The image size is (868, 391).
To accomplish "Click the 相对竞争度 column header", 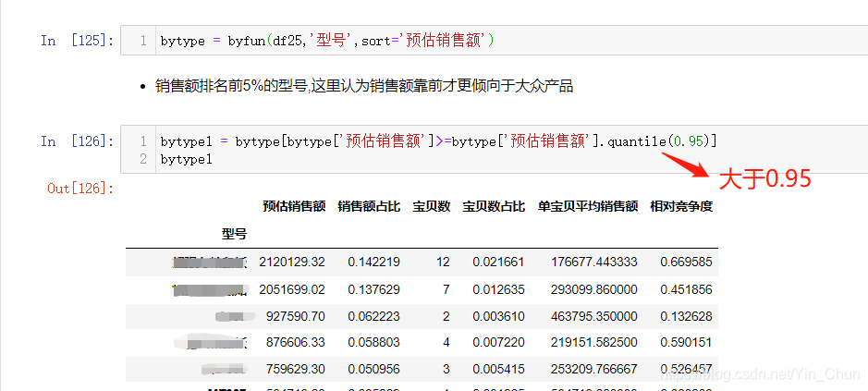I will (681, 206).
